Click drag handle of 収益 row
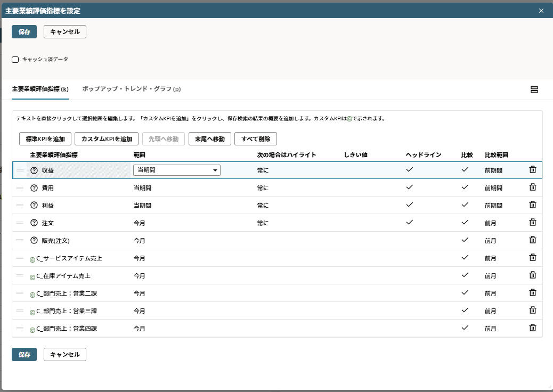This screenshot has width=553, height=392. tap(20, 170)
